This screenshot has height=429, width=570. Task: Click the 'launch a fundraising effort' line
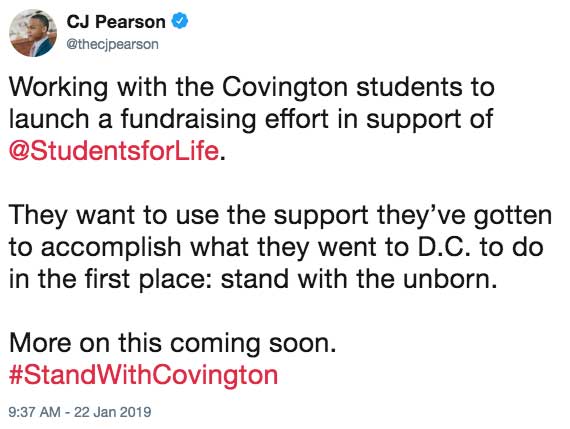[x=251, y=119]
